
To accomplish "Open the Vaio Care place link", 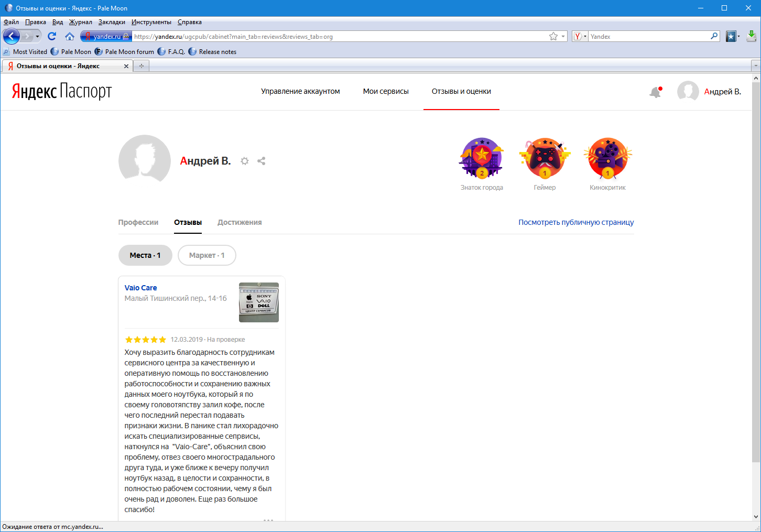I will tap(140, 288).
